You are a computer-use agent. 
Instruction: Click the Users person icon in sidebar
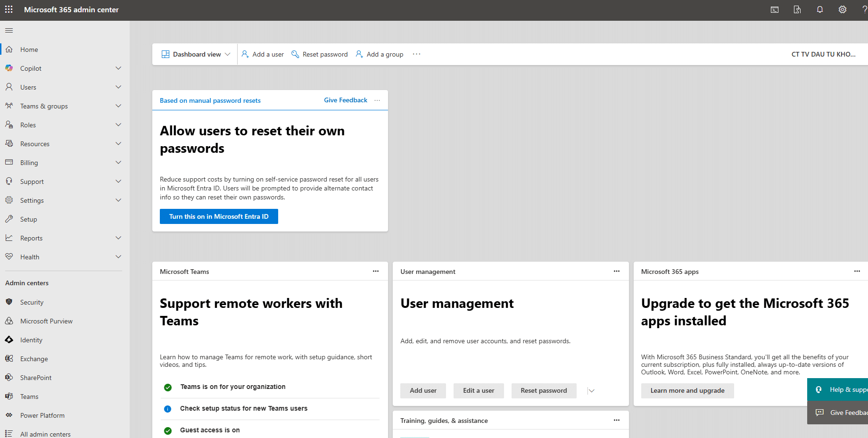tap(9, 87)
